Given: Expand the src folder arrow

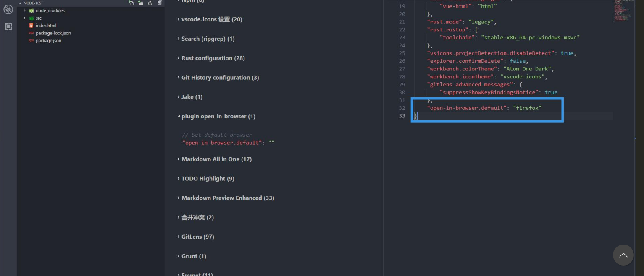Looking at the screenshot, I should click(25, 18).
